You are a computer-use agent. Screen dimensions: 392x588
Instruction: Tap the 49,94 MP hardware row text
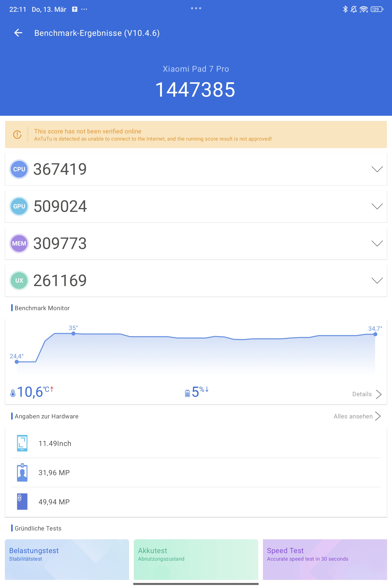[54, 502]
